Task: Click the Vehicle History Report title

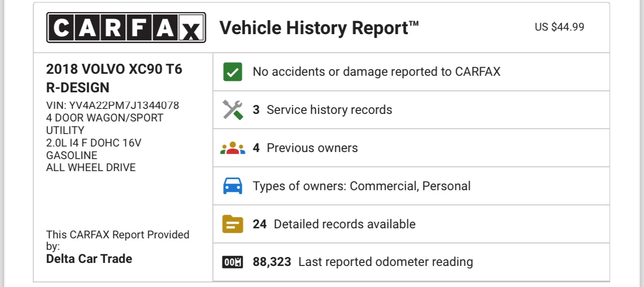Action: click(319, 28)
